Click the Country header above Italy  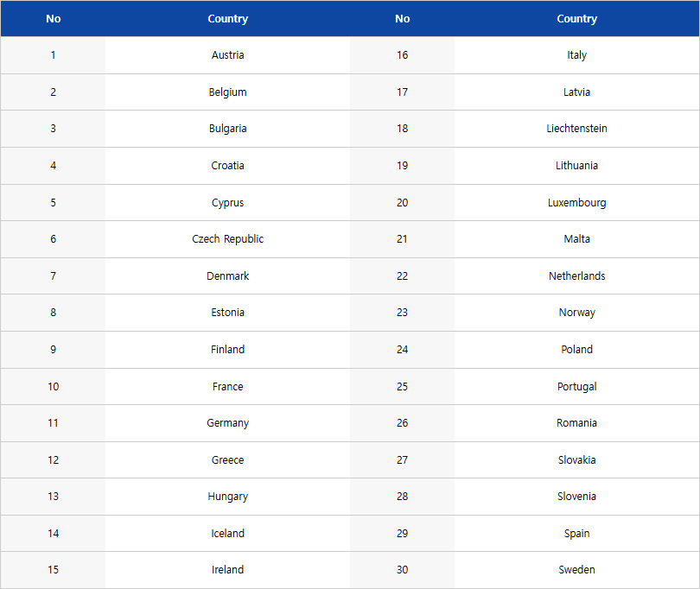tap(576, 19)
